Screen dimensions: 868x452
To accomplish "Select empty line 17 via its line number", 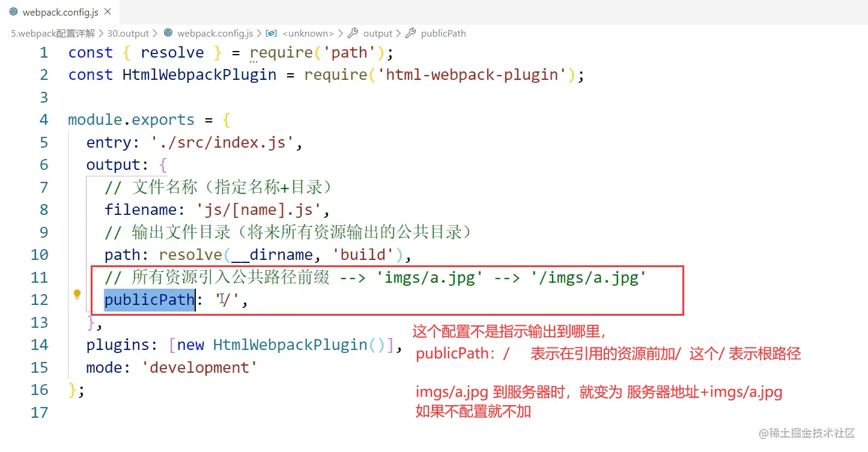I will pyautogui.click(x=40, y=413).
